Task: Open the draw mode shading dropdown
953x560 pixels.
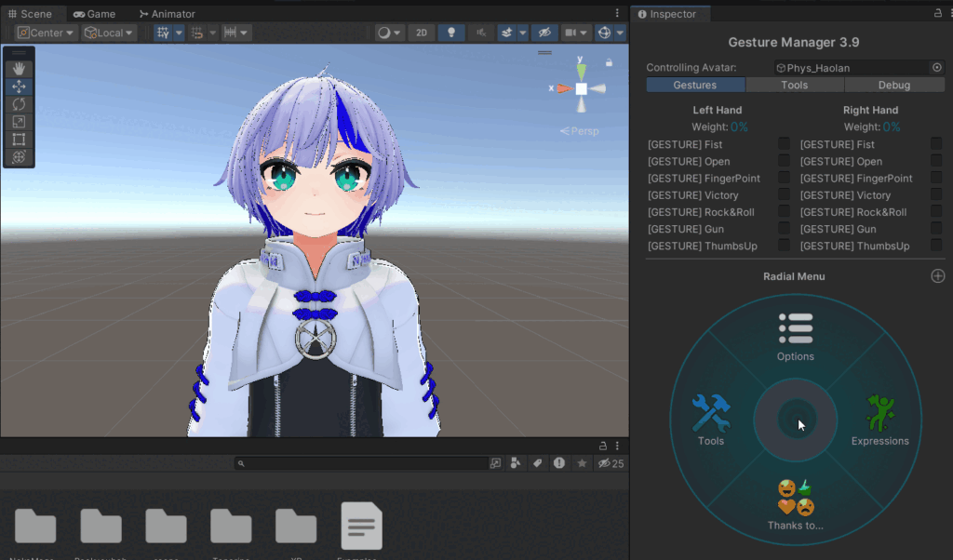Action: click(x=389, y=33)
